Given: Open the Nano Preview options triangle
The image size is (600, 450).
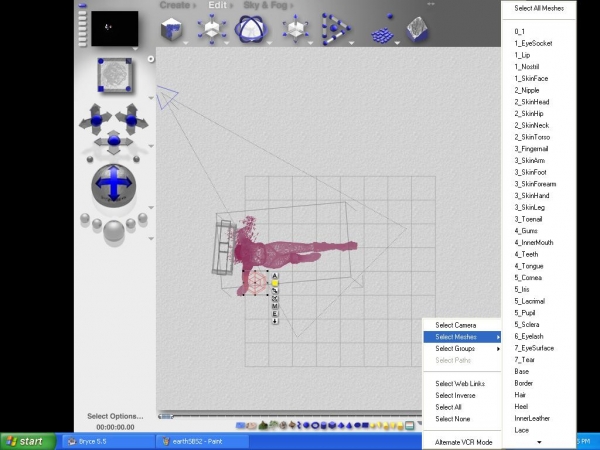Looking at the screenshot, I should 135,49.
